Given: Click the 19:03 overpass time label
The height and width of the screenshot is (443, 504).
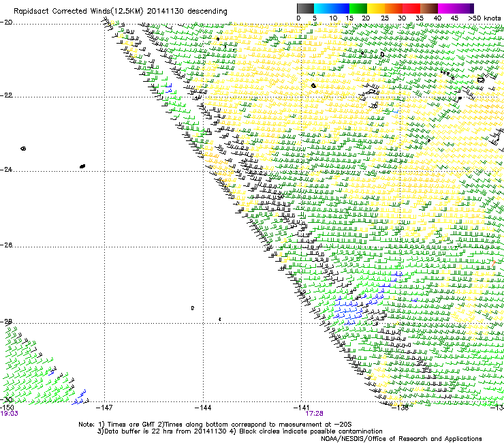Looking at the screenshot, I should tap(9, 414).
